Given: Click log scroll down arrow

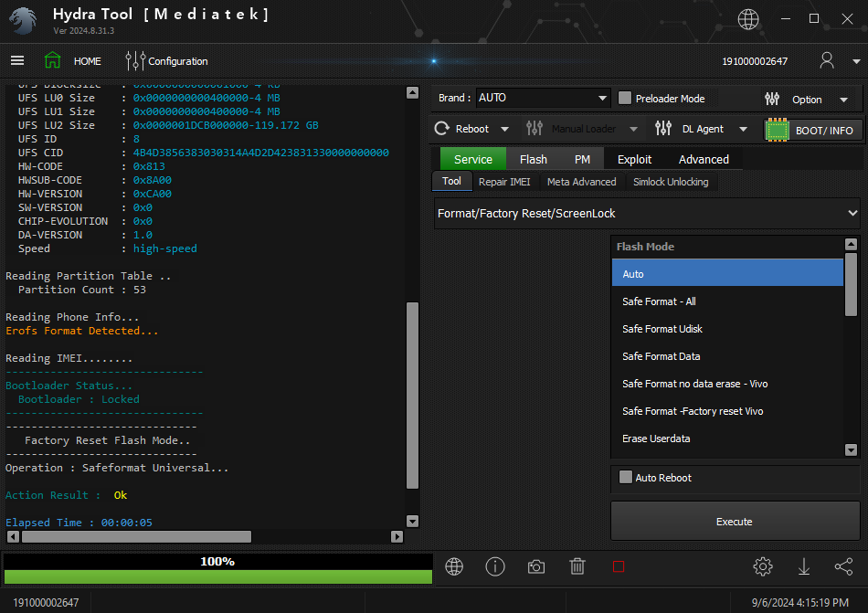Looking at the screenshot, I should (412, 521).
